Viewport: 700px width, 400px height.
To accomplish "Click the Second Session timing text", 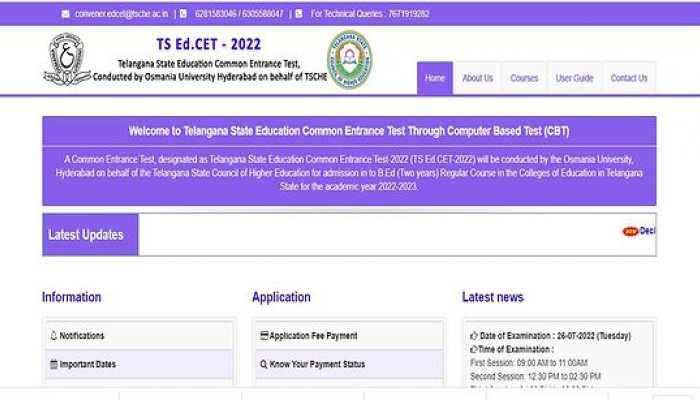I will click(x=535, y=376).
